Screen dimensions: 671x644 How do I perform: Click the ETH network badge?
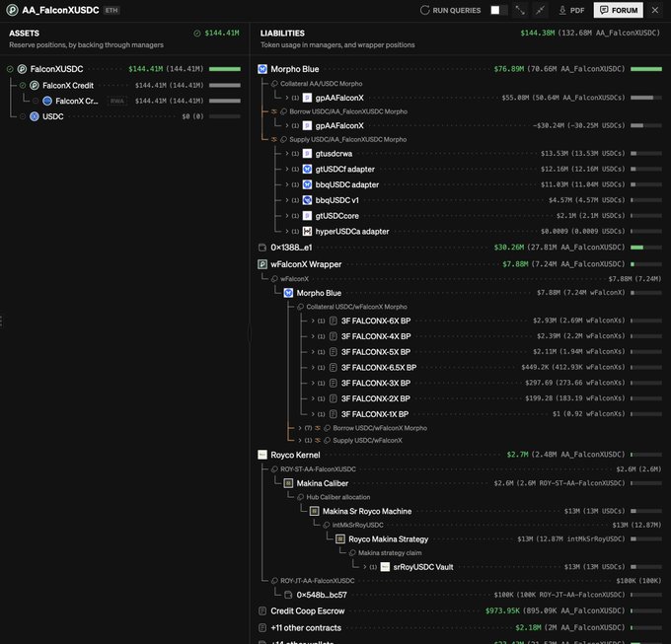coord(112,10)
